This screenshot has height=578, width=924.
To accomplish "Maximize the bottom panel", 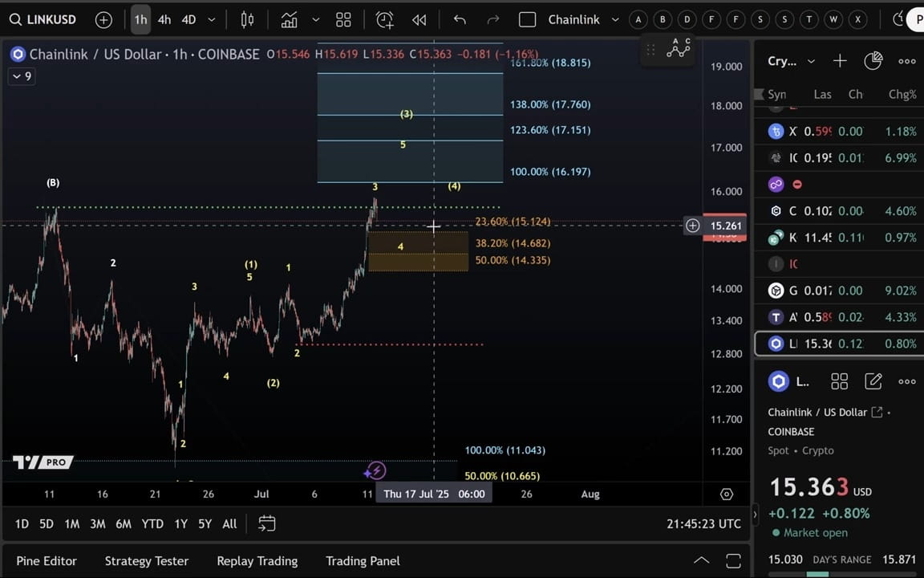I will [x=734, y=560].
